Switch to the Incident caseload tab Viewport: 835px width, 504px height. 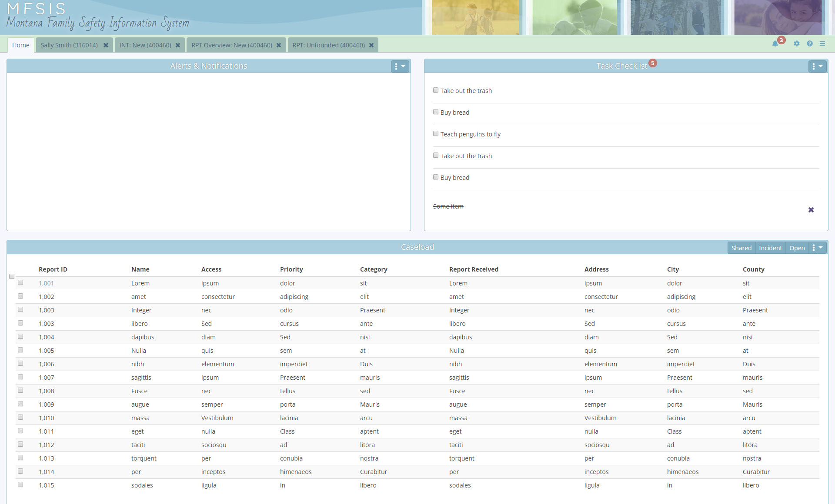(x=772, y=247)
